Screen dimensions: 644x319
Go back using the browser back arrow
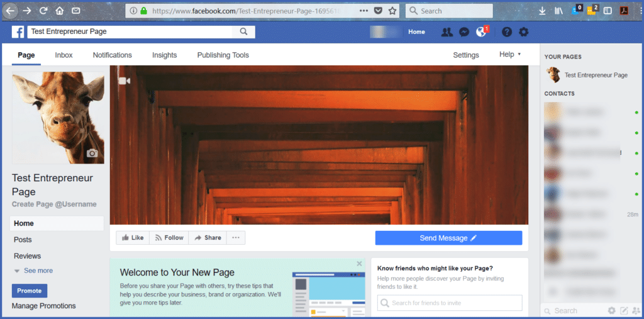click(x=10, y=11)
